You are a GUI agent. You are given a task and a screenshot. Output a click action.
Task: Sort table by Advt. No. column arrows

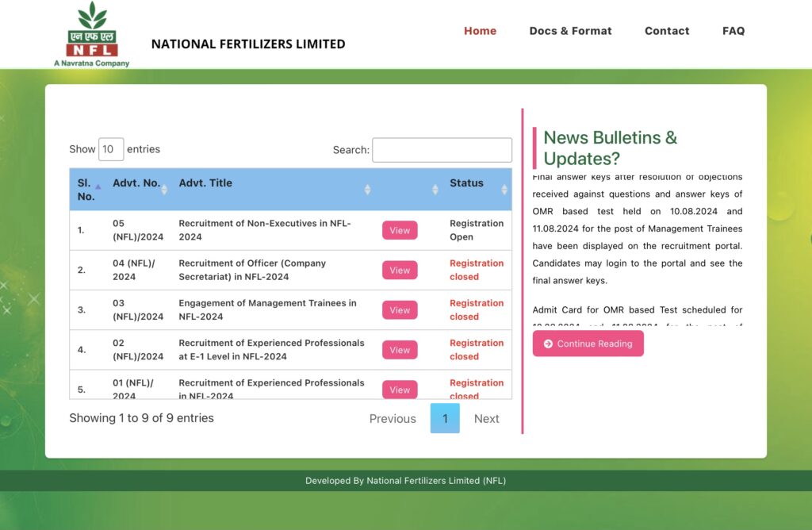tap(164, 190)
